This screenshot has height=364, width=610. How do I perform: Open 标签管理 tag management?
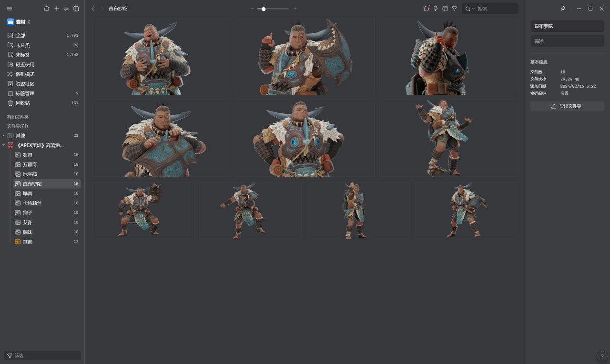pyautogui.click(x=42, y=93)
